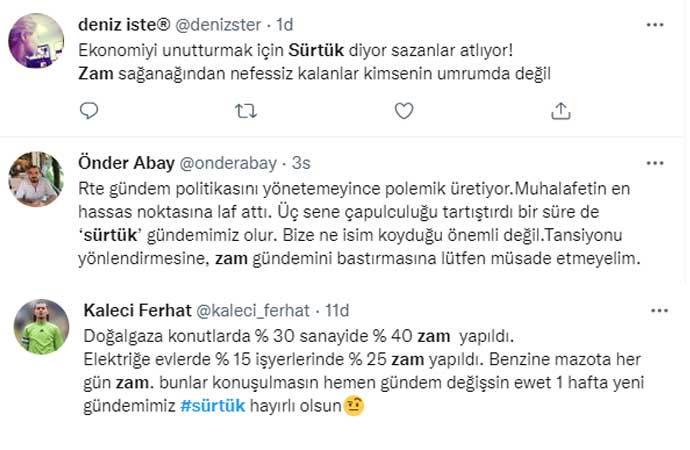The height and width of the screenshot is (450, 690).
Task: Click Önder Abay's profile picture
Action: [36, 179]
